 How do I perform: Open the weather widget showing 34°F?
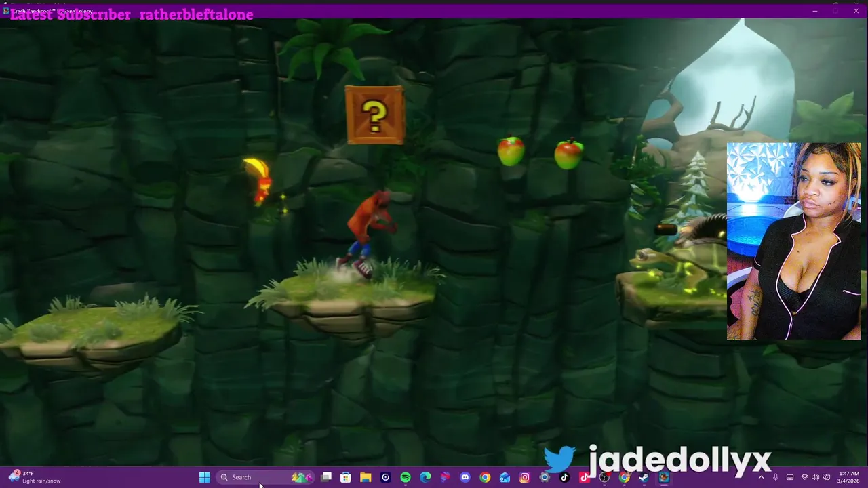tap(35, 477)
